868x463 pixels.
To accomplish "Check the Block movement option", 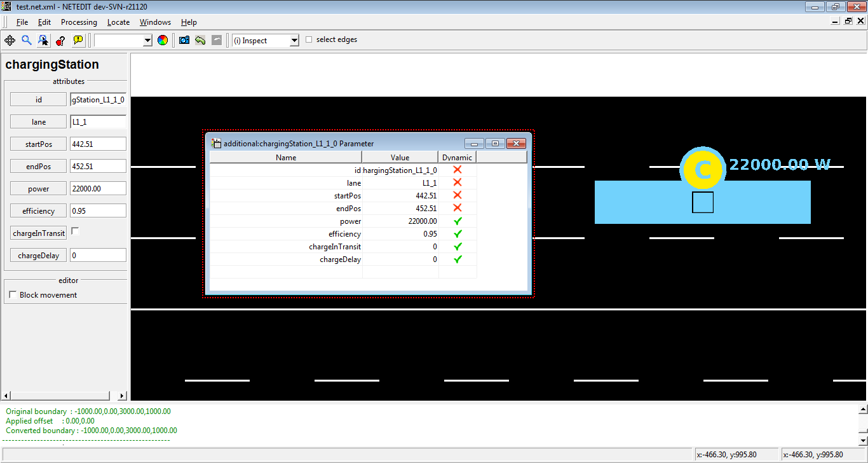I will [13, 295].
